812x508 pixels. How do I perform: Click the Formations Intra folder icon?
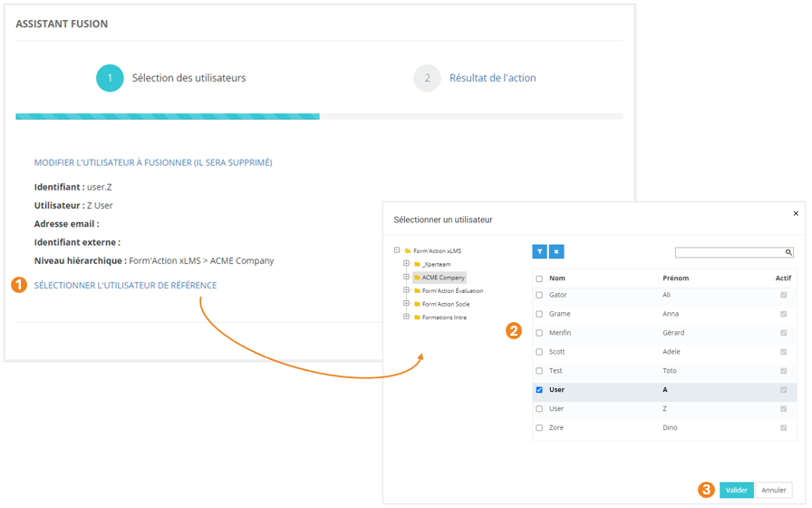tap(417, 317)
